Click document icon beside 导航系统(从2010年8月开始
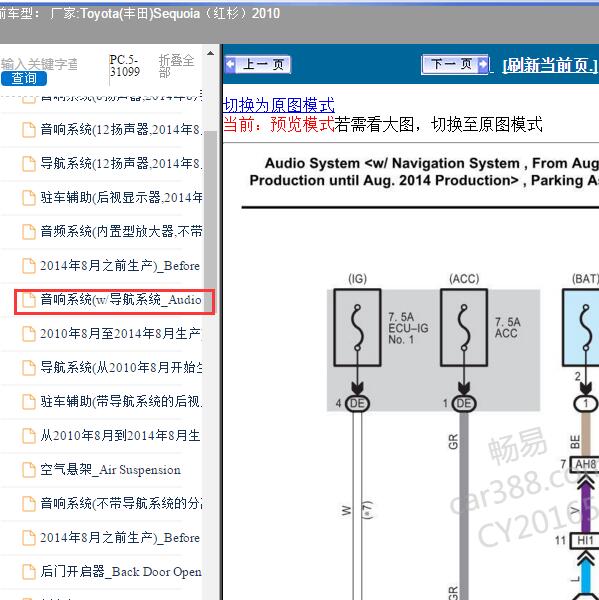This screenshot has height=600, width=599. tap(29, 368)
